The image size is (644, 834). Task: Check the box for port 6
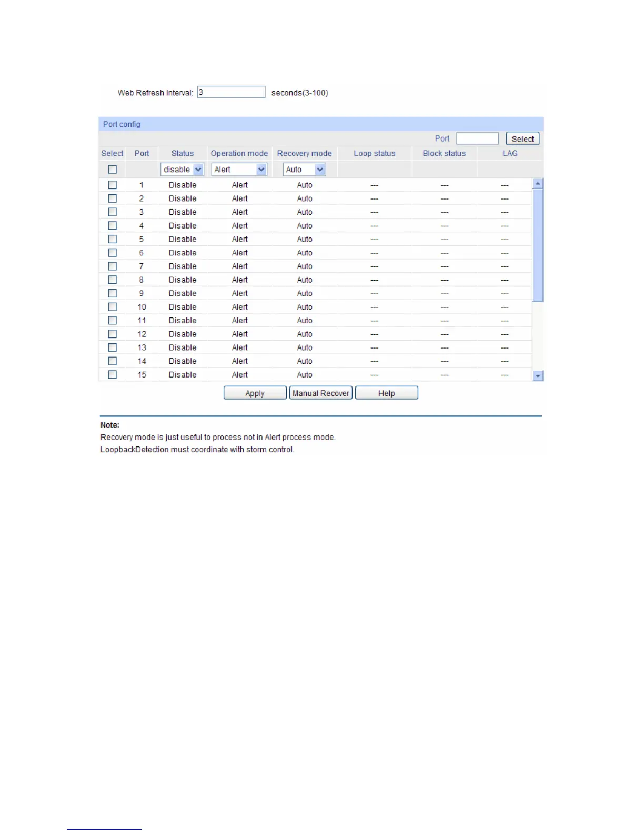tap(112, 253)
